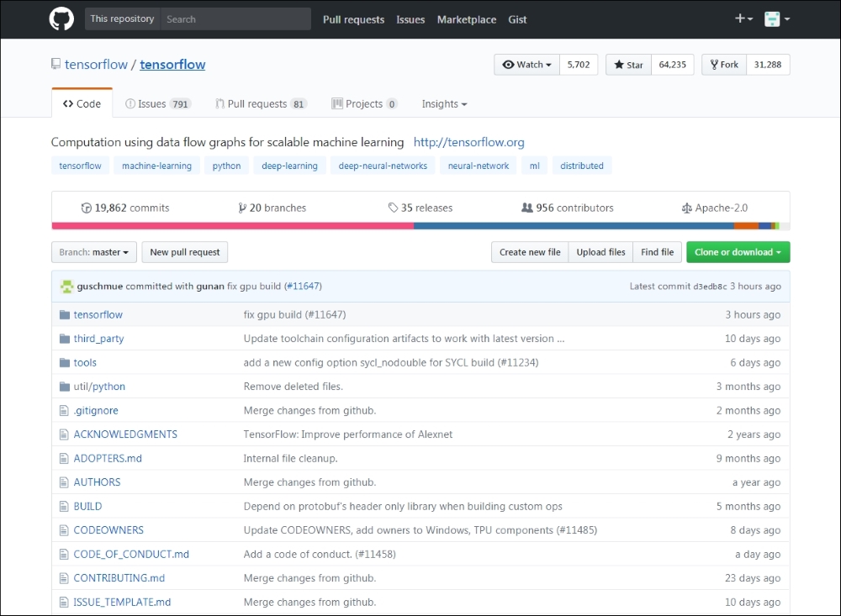Viewport: 841px width, 616px height.
Task: Click the pink segment of language bar
Action: (x=233, y=226)
